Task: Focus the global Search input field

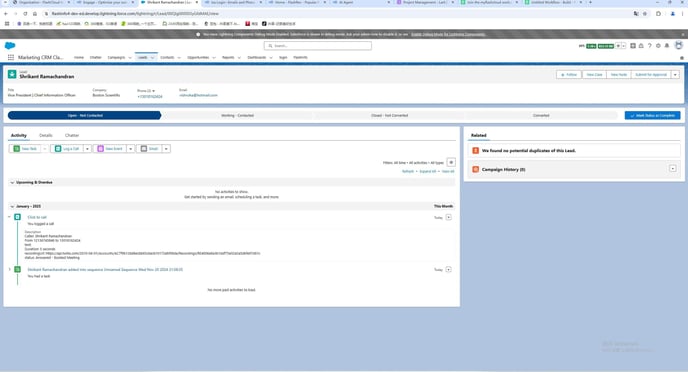Action: point(318,46)
